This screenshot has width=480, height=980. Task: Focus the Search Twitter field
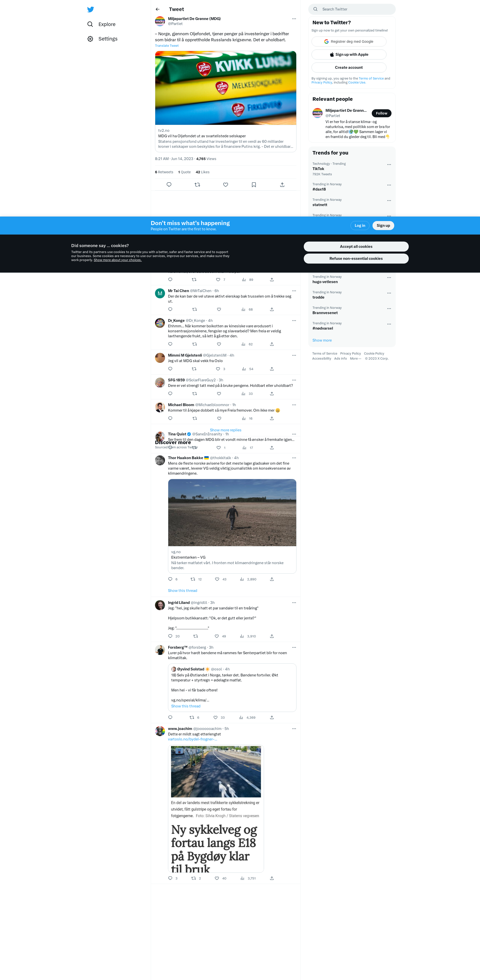coord(352,9)
